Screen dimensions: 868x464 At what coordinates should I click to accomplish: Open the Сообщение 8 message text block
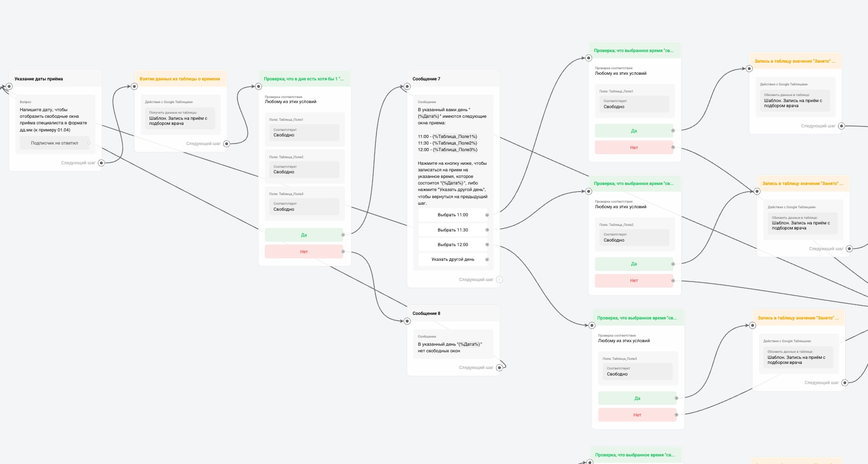(x=450, y=347)
